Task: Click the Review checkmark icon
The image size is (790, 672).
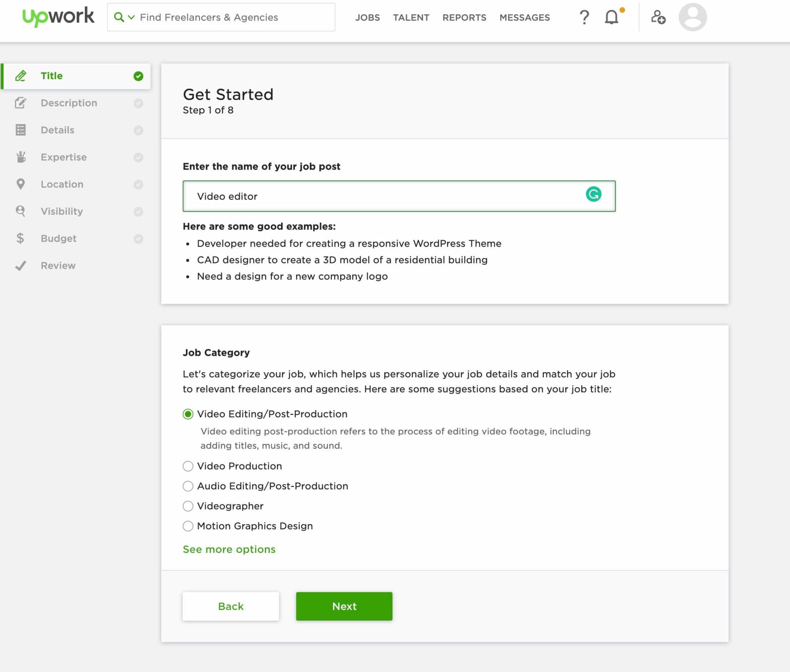Action: 21,266
